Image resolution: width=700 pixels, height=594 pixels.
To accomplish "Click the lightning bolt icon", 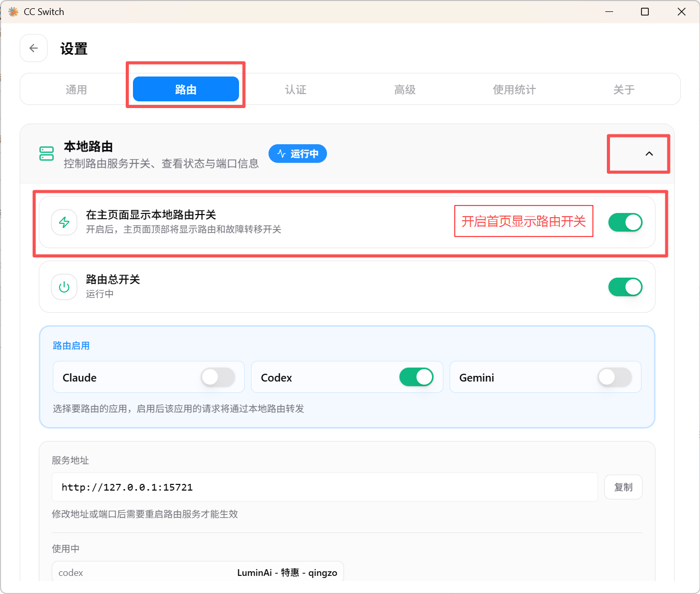I will pos(64,222).
